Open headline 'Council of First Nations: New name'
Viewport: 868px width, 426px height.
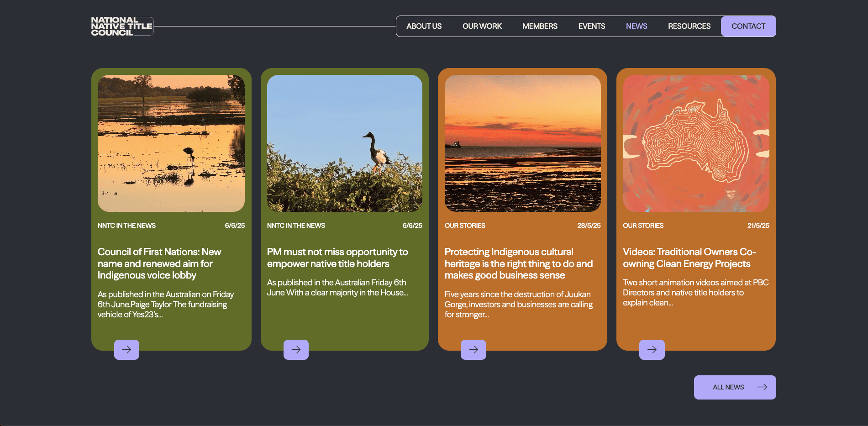pos(159,263)
